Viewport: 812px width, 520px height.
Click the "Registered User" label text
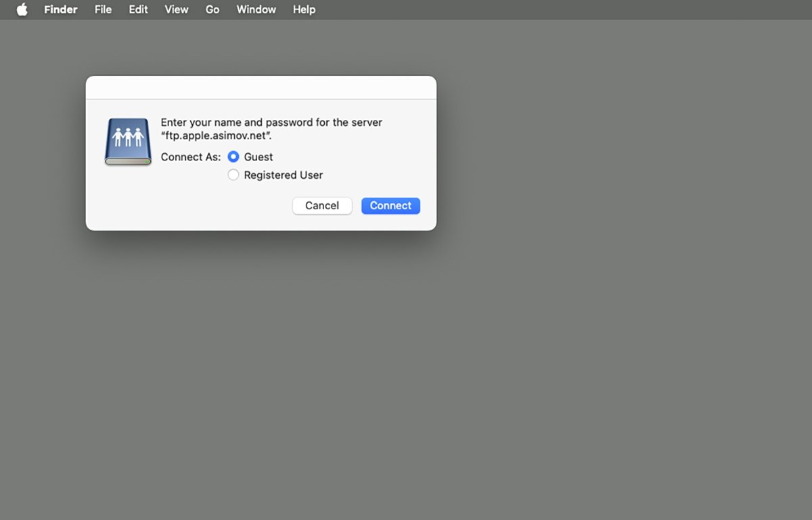284,175
